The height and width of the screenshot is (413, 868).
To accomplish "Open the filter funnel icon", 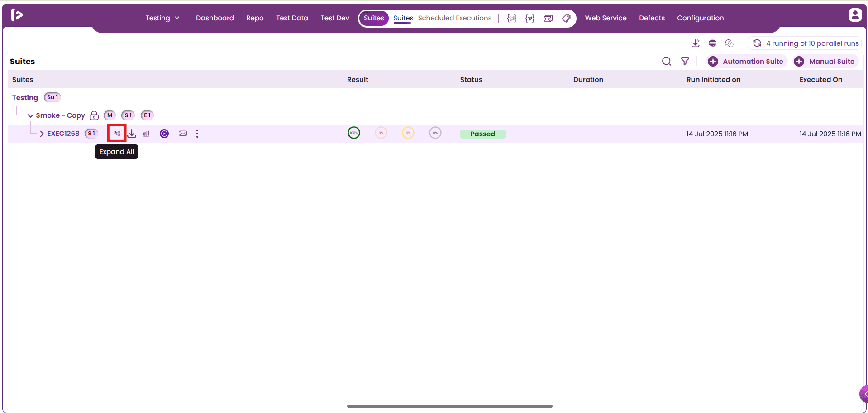I will [x=685, y=61].
